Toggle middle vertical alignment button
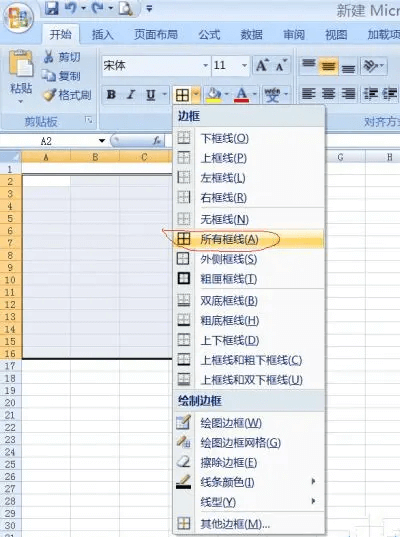The image size is (400, 537). [x=328, y=66]
